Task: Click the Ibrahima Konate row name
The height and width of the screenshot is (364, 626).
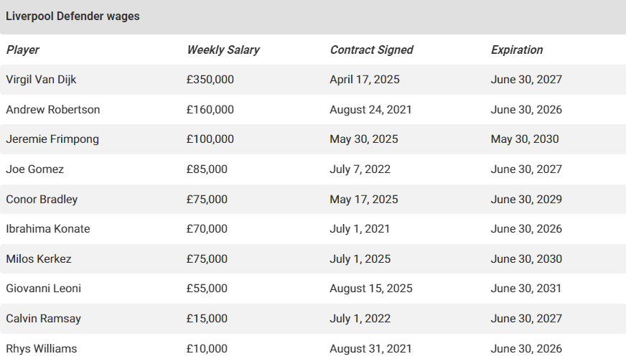Action: click(x=48, y=229)
